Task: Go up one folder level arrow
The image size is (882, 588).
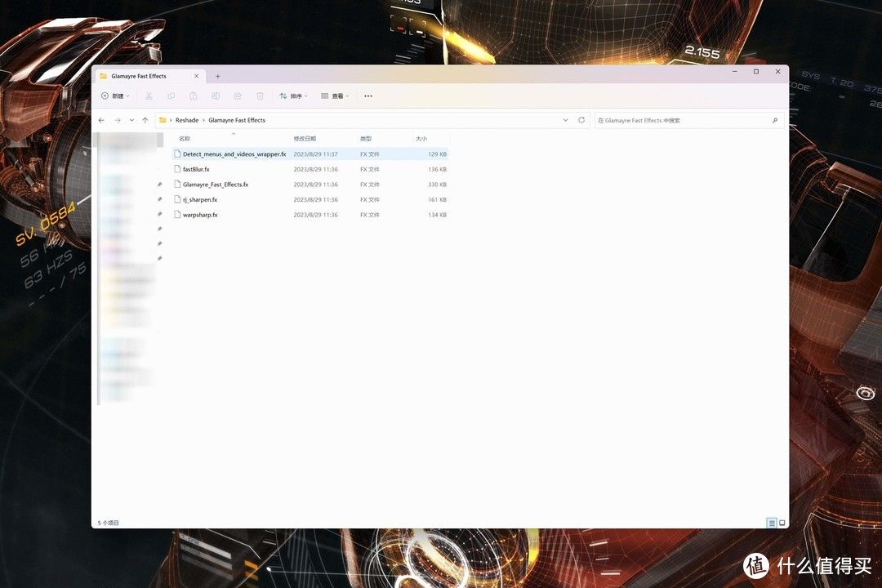Action: pyautogui.click(x=145, y=120)
